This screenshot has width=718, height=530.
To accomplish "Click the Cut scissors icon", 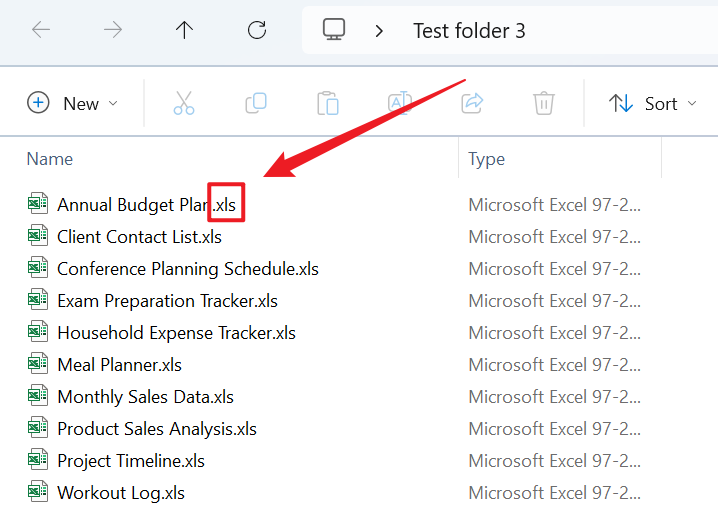I will (x=184, y=103).
